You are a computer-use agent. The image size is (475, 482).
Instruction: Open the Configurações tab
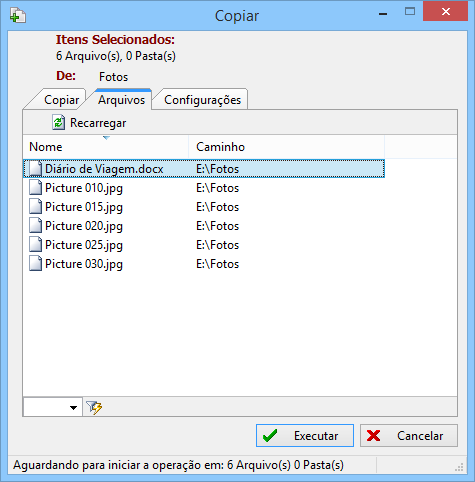click(x=202, y=100)
